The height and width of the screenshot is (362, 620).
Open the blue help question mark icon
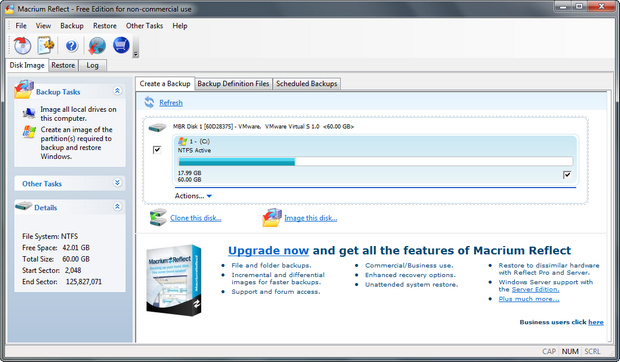[72, 46]
